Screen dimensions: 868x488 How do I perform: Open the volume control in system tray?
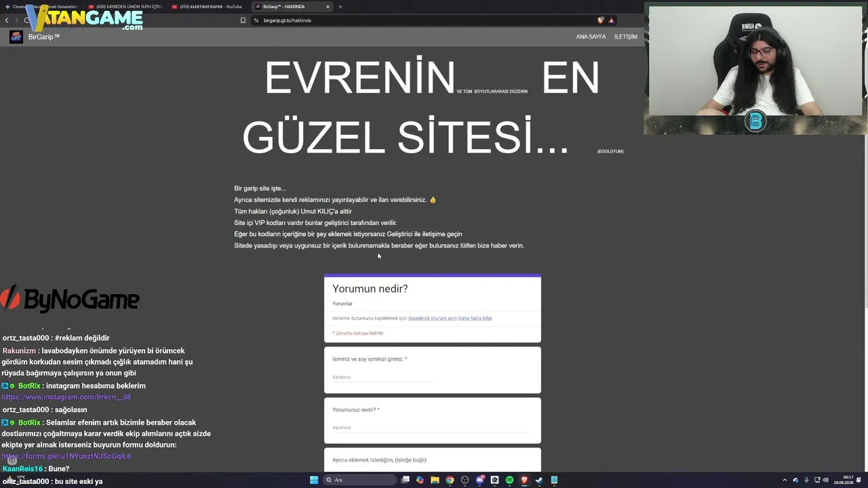pyautogui.click(x=826, y=480)
